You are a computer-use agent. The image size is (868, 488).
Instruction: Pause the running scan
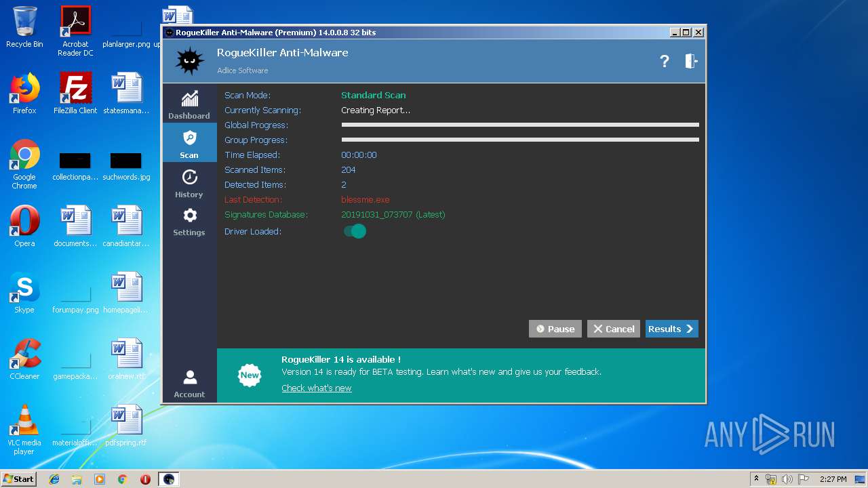pos(555,329)
